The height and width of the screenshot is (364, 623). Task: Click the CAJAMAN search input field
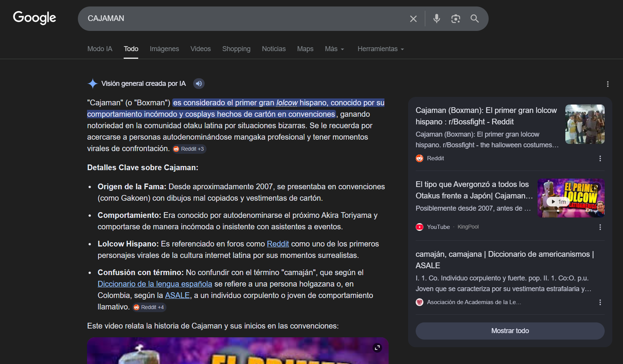coord(244,18)
